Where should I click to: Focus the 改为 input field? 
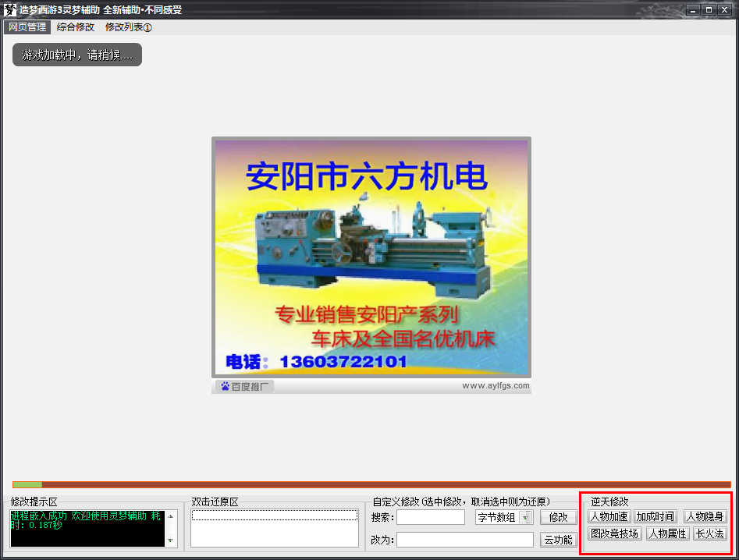click(x=464, y=540)
